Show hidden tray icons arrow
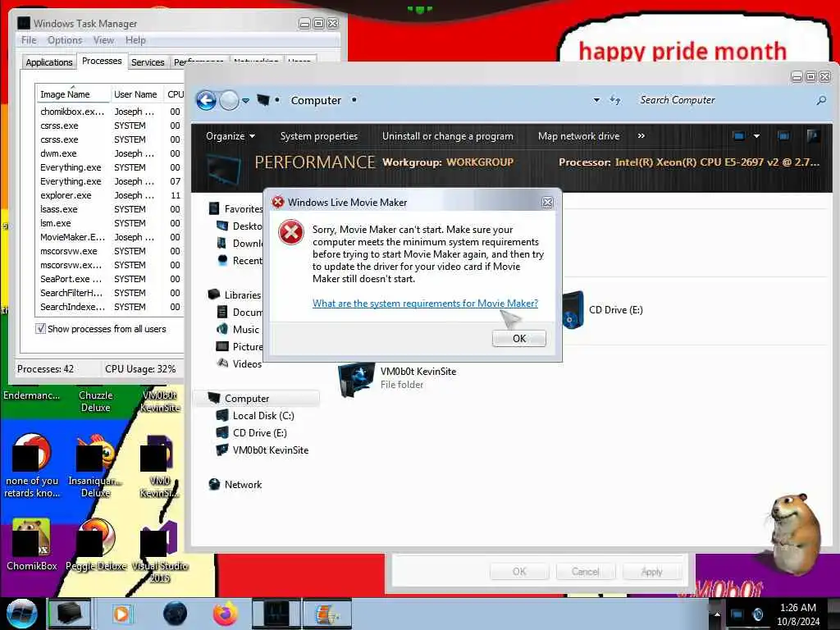This screenshot has height=630, width=840. (x=717, y=614)
